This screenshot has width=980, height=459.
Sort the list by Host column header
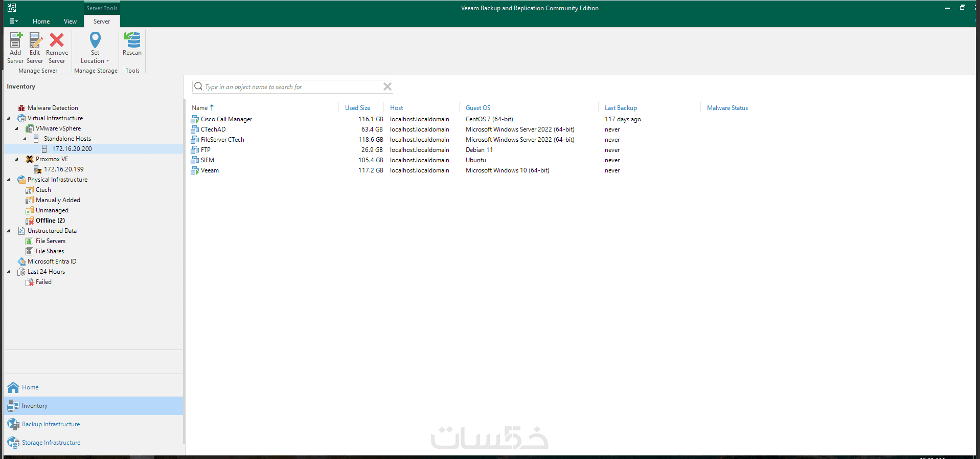397,108
